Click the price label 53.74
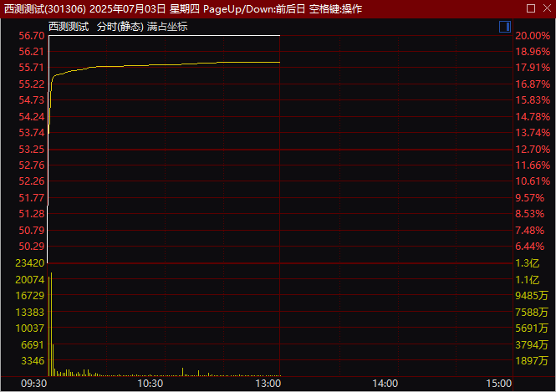The height and width of the screenshot is (392, 556). click(x=32, y=133)
